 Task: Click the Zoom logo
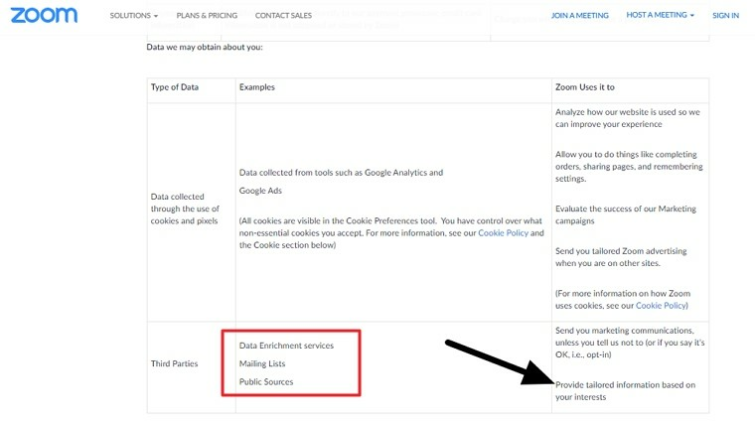[x=44, y=15]
